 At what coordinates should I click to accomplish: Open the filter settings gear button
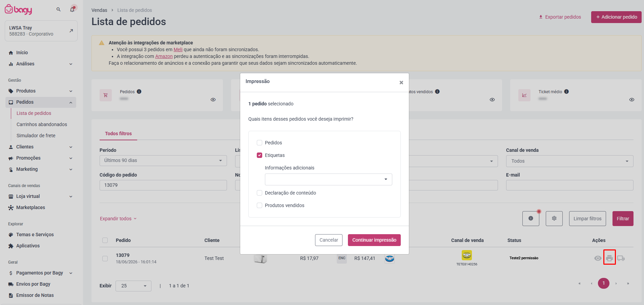(554, 219)
